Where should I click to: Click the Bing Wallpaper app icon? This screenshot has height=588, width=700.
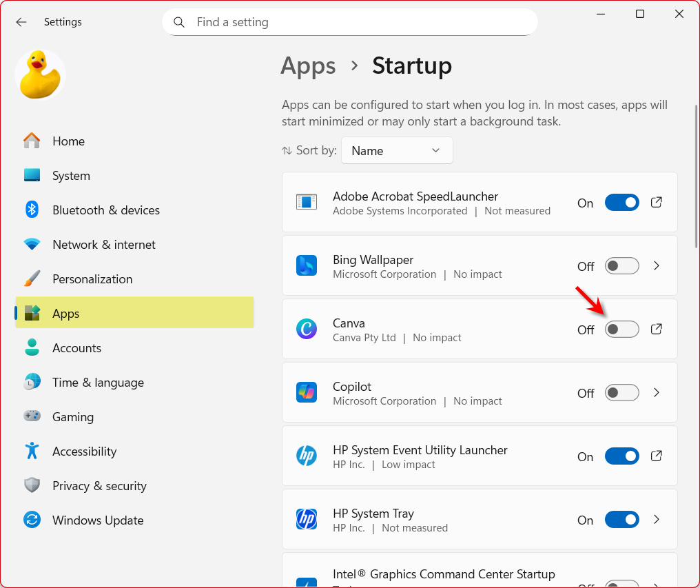[307, 265]
